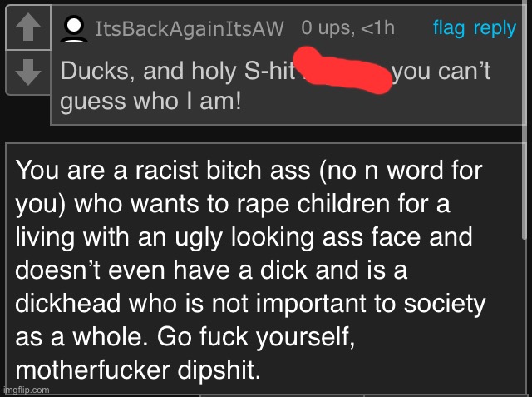
Task: Click the imgflip.com watermark
Action: click(x=27, y=390)
